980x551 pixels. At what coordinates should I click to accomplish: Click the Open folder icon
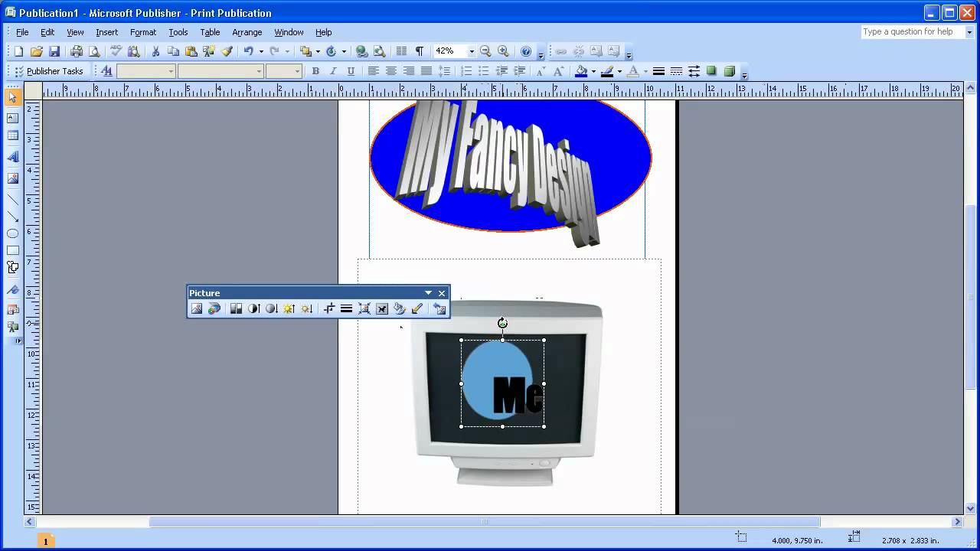coord(36,51)
